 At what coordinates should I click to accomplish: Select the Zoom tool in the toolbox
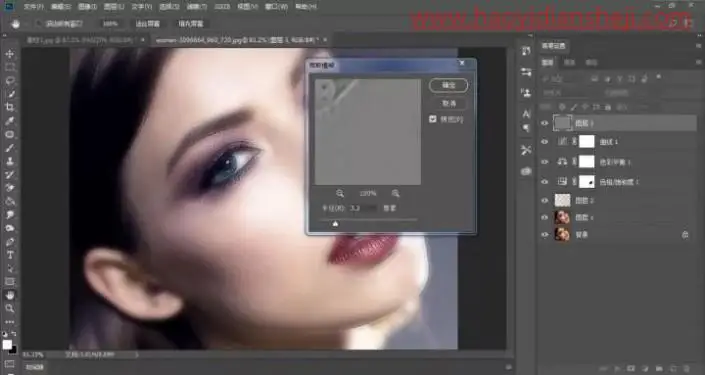click(9, 308)
